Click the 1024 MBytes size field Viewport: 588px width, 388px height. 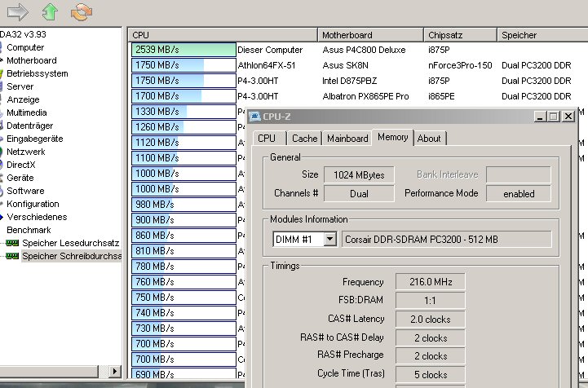[359, 175]
